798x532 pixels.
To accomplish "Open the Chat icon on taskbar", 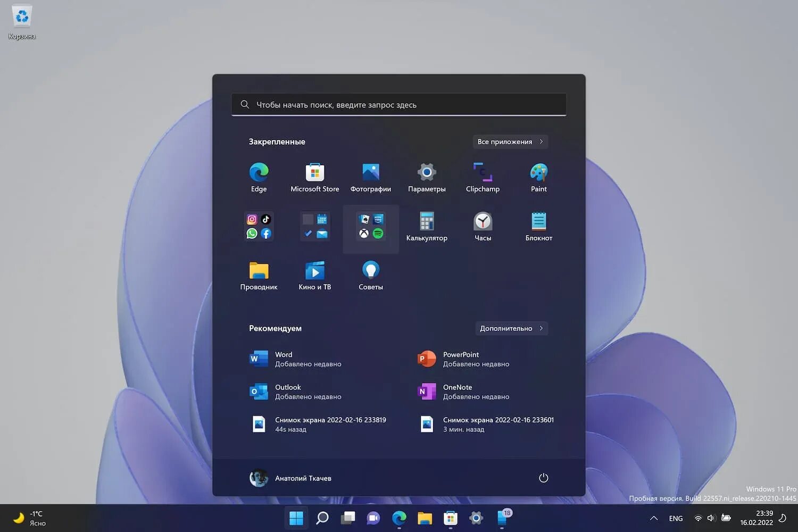I will (x=373, y=518).
